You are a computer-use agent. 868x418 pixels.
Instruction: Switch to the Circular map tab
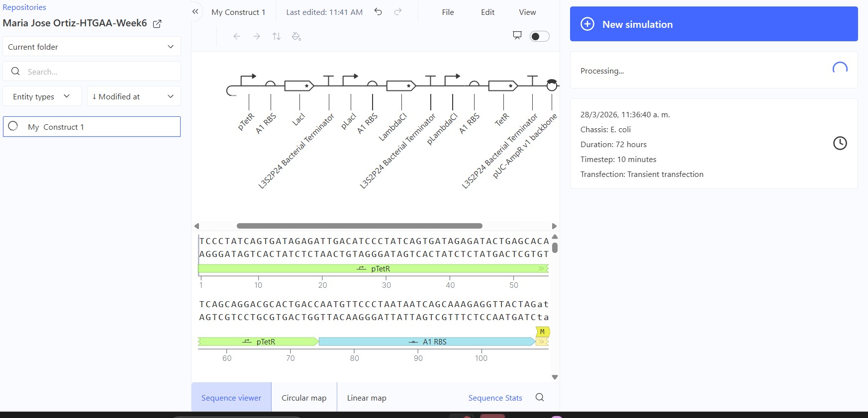pos(304,398)
